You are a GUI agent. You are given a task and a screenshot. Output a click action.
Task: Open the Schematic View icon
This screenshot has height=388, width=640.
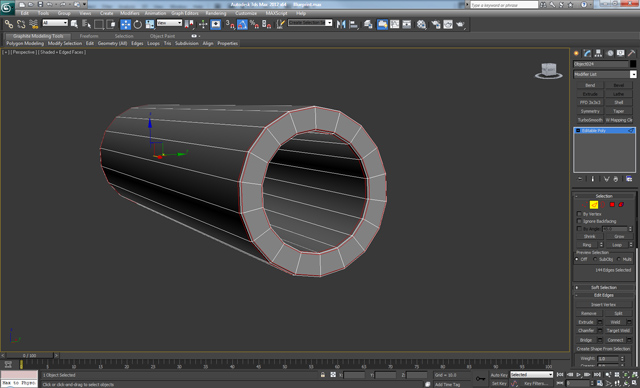click(407, 24)
